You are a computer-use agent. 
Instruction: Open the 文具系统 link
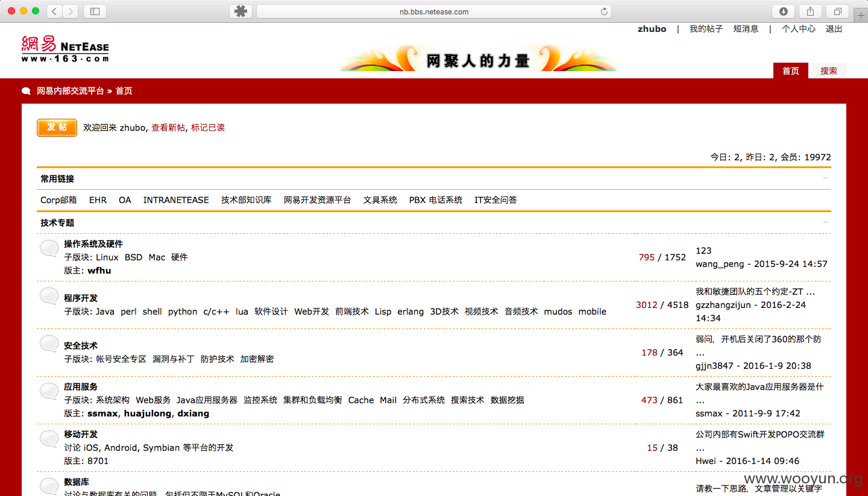click(x=380, y=200)
